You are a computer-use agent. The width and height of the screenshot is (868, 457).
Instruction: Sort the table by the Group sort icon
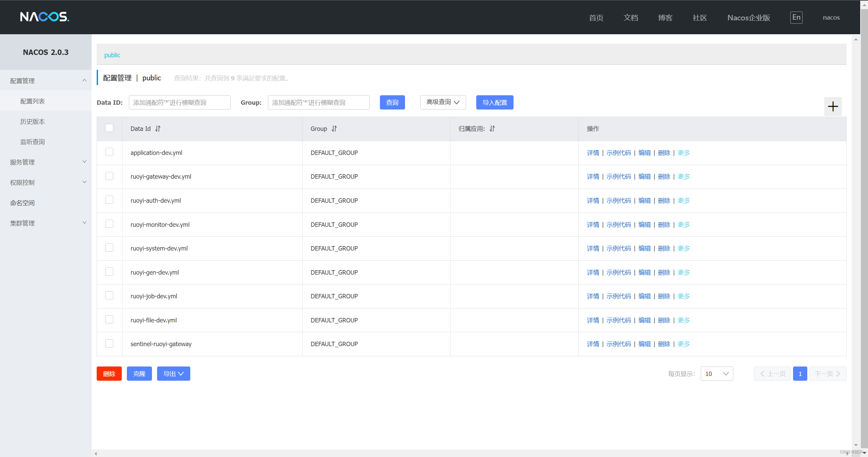coord(334,129)
